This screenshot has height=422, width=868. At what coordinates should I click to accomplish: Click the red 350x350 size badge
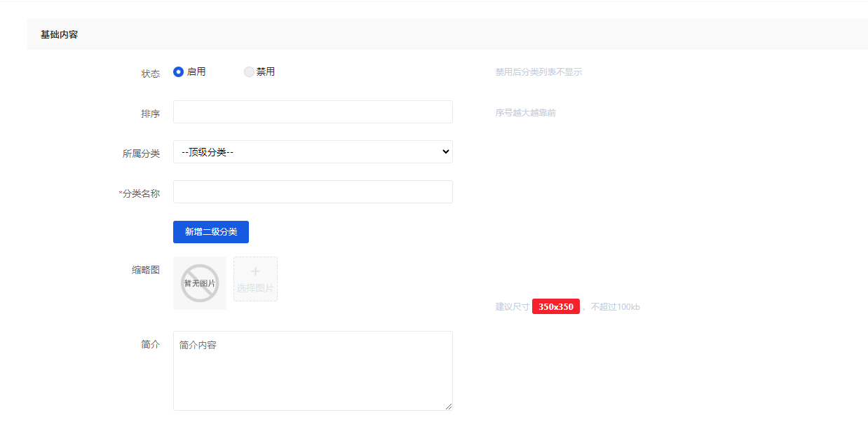pos(555,307)
